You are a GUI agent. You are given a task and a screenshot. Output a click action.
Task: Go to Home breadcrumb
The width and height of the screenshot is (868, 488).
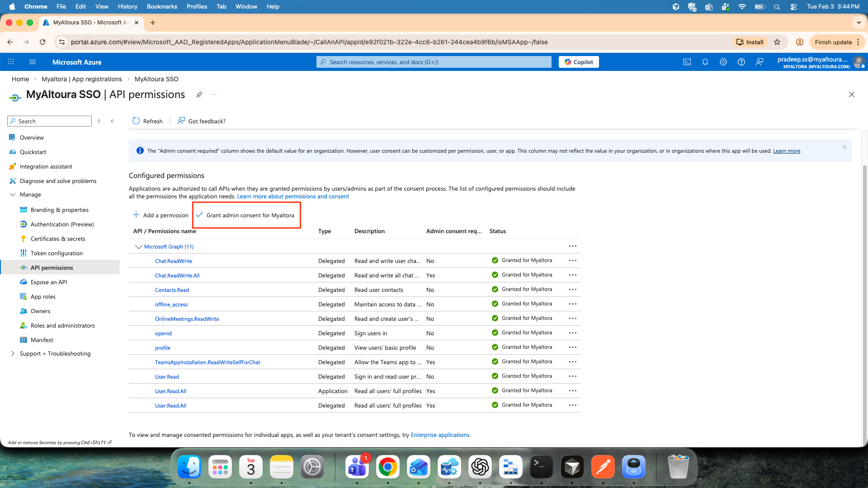pos(20,79)
